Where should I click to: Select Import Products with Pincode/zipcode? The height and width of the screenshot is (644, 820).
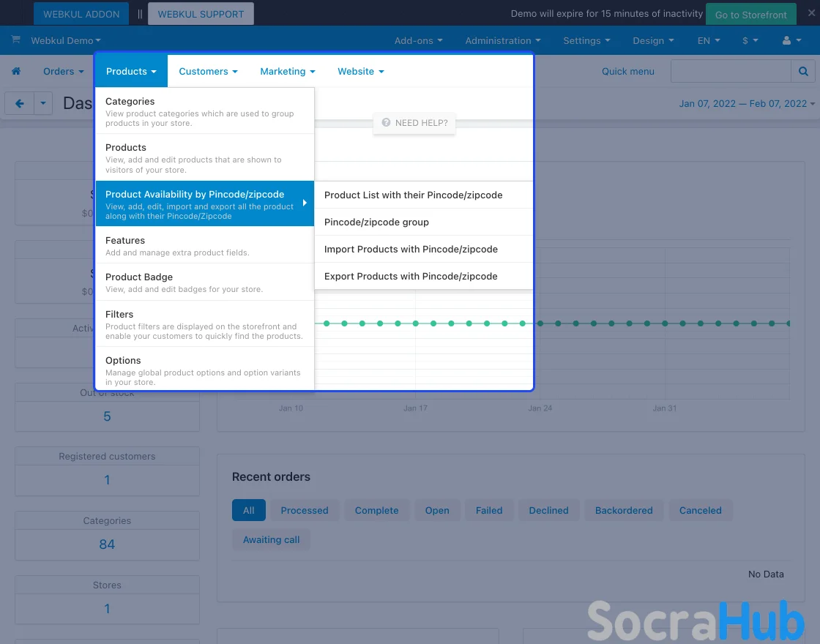(411, 249)
